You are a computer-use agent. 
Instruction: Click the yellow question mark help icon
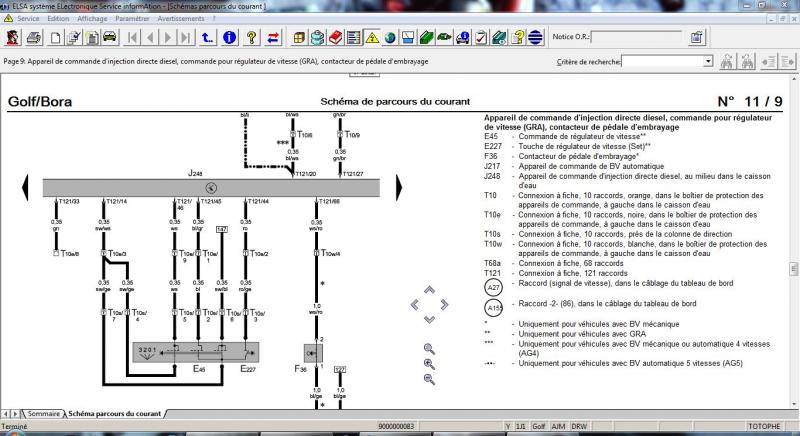click(x=251, y=37)
